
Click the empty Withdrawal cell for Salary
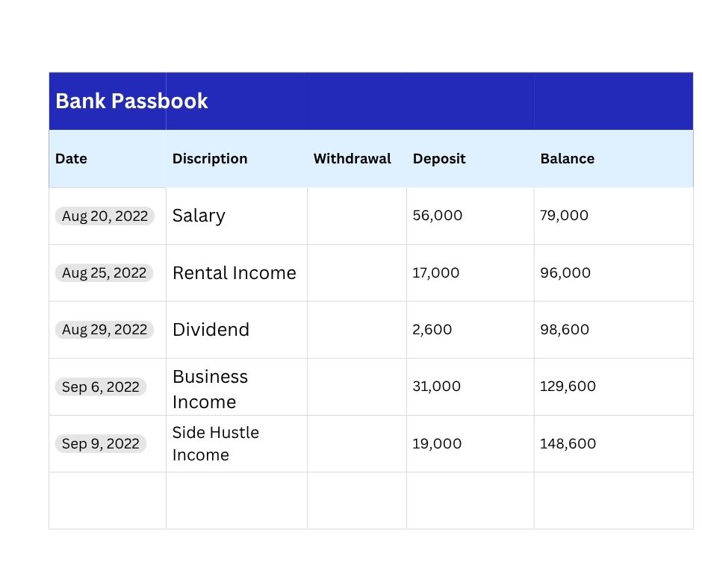(x=357, y=216)
